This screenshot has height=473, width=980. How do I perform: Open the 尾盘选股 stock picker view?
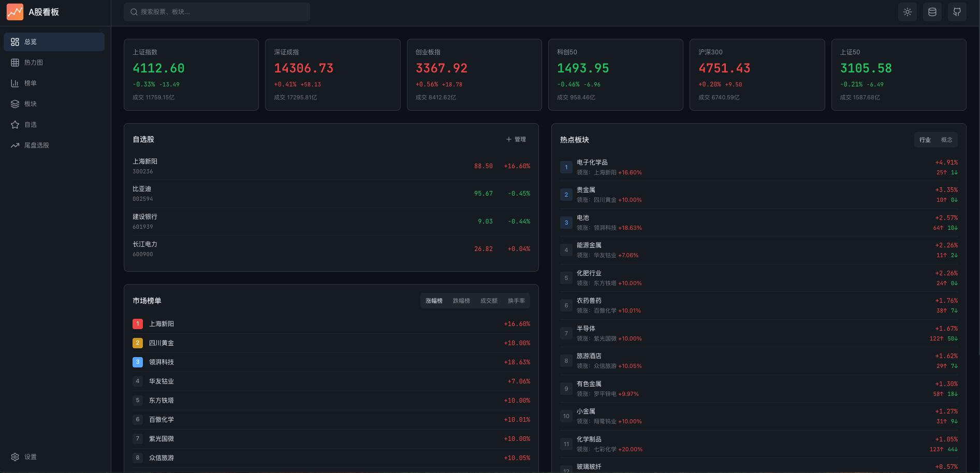36,145
